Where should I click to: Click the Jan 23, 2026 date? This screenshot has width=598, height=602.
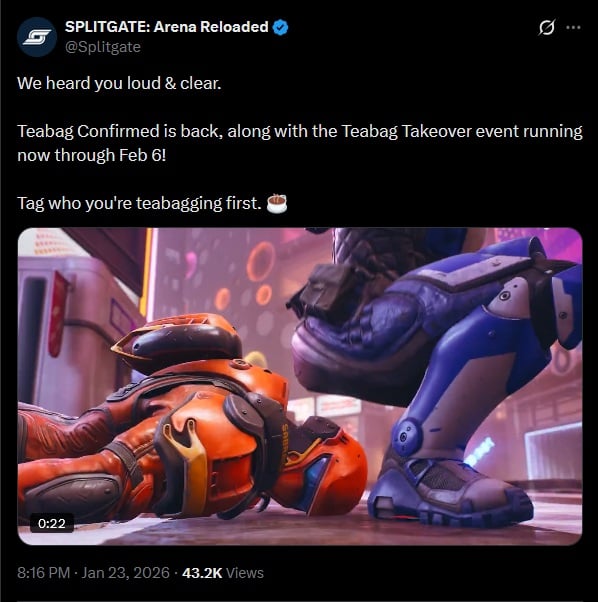click(x=126, y=573)
